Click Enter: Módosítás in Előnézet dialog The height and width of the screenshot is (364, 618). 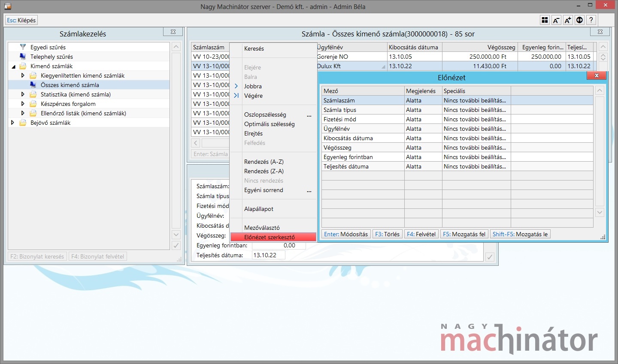[346, 234]
